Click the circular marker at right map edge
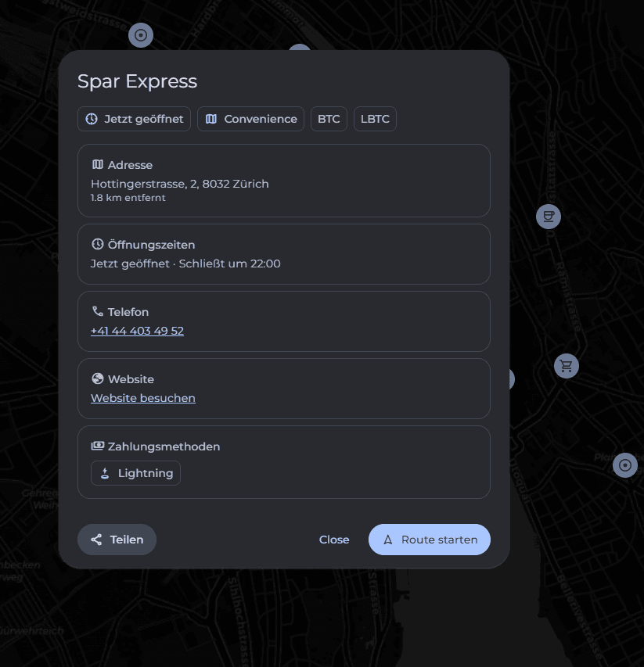 coord(624,465)
